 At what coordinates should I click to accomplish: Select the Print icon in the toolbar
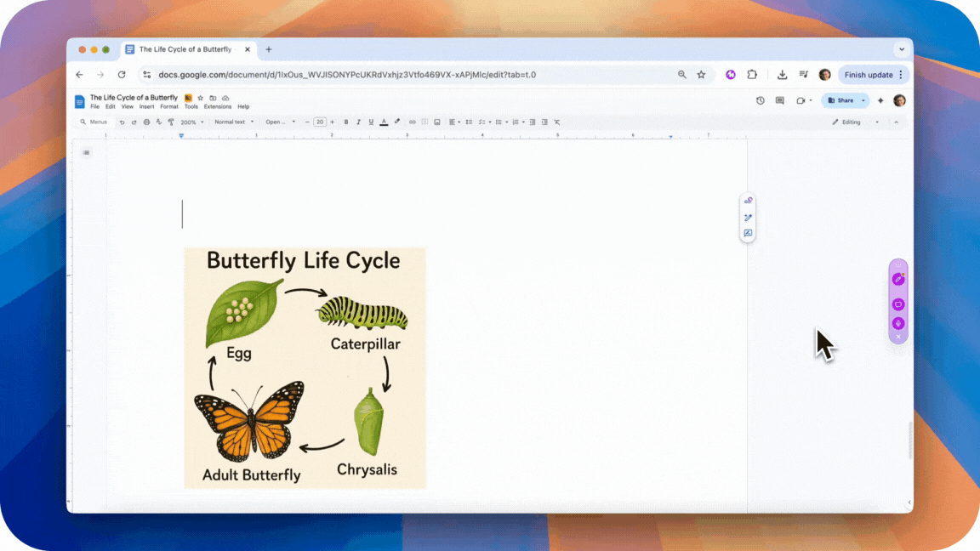click(145, 122)
